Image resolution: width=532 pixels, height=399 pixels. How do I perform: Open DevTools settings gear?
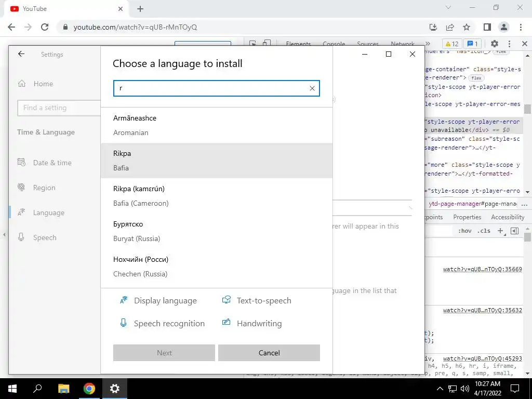pos(495,44)
